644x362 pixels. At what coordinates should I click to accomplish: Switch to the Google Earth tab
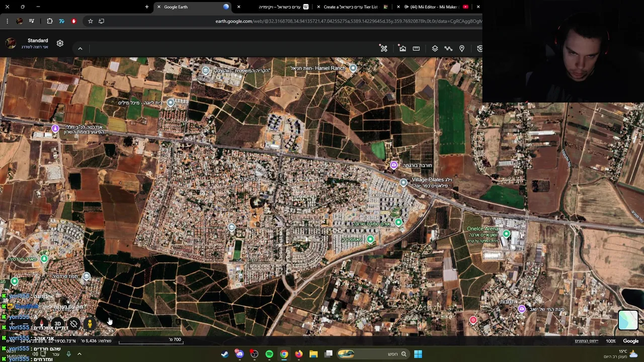pos(191,7)
